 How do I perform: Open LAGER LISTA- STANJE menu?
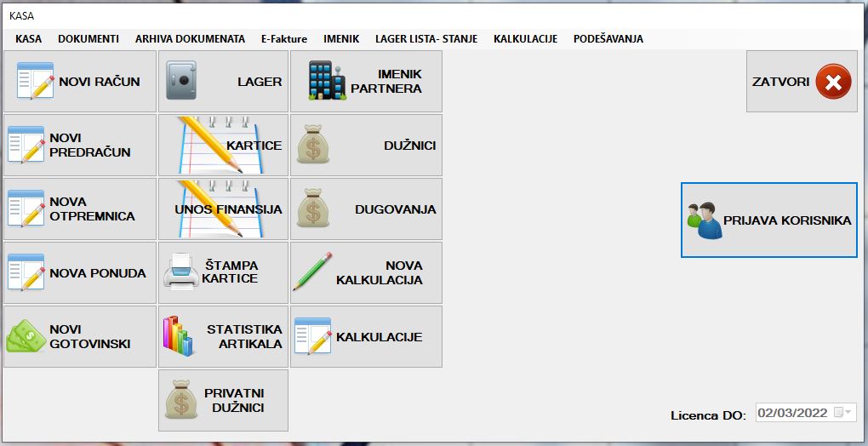[x=425, y=39]
